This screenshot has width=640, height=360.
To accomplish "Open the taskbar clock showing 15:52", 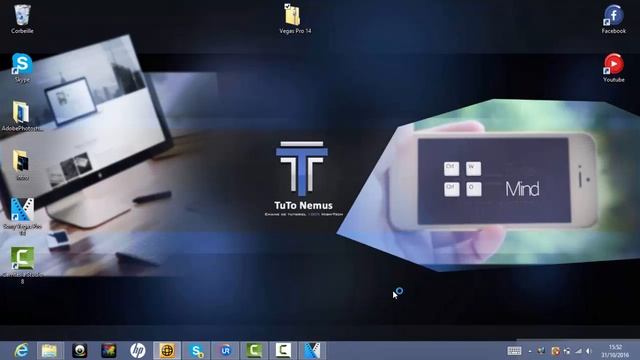I will [x=615, y=351].
